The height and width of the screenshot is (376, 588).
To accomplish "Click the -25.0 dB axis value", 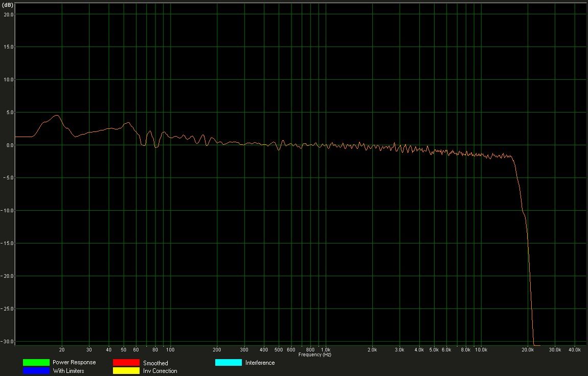I will (8, 309).
